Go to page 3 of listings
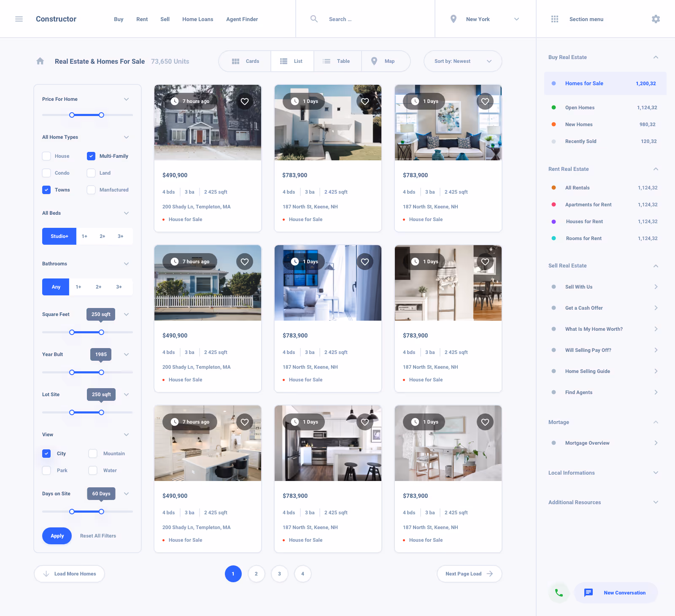Image resolution: width=675 pixels, height=616 pixels. pos(279,573)
